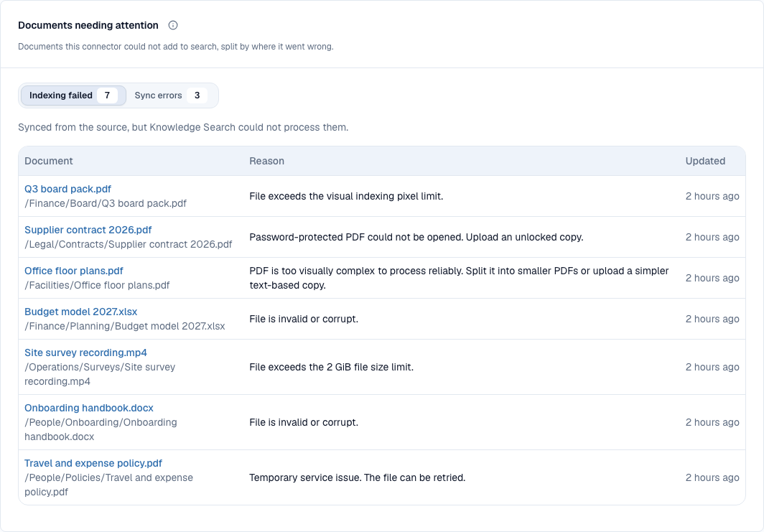Screen dimensions: 764x532
Task: Click the count badge 3 on Sync errors
Action: [197, 95]
